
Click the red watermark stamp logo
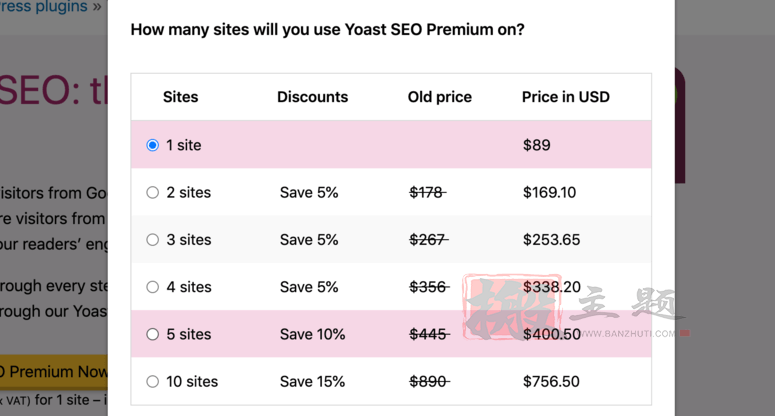512,307
